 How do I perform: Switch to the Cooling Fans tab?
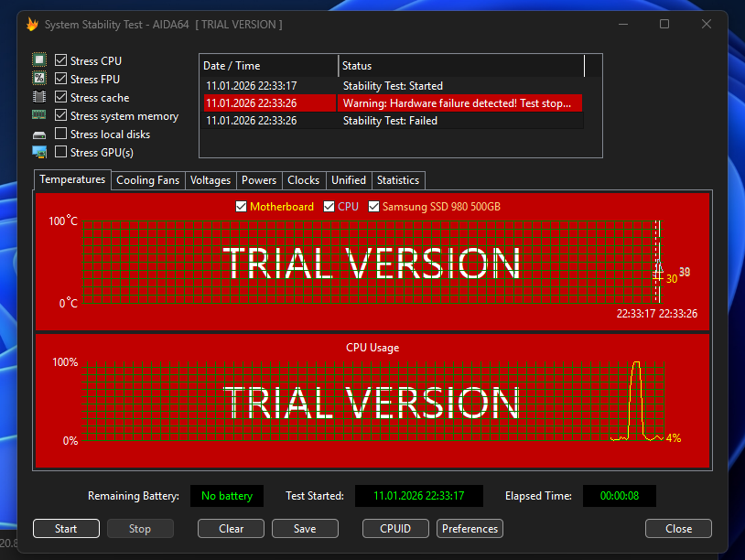point(148,180)
